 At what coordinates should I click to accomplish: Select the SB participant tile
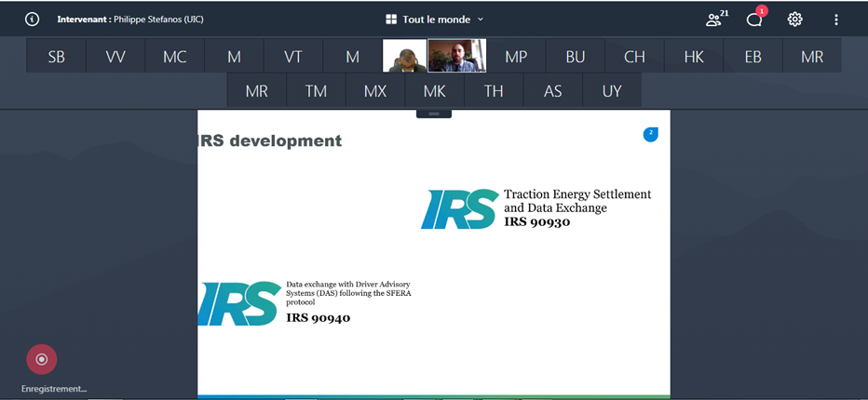(x=56, y=56)
